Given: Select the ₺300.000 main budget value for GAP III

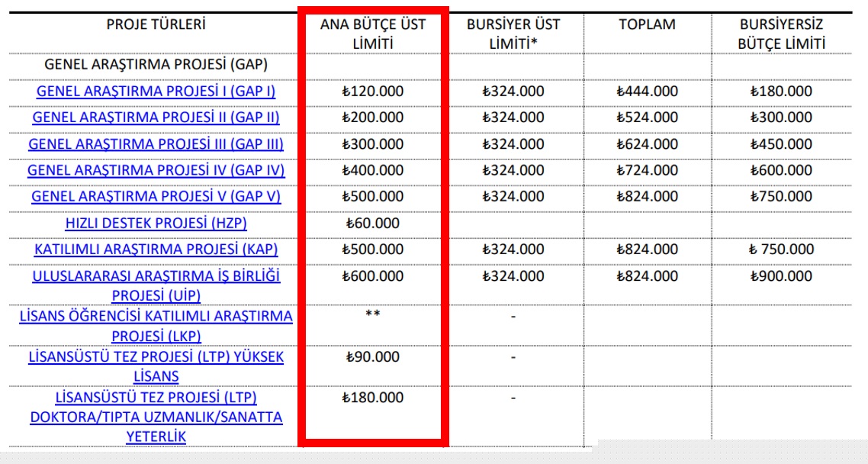Looking at the screenshot, I should coord(372,144).
